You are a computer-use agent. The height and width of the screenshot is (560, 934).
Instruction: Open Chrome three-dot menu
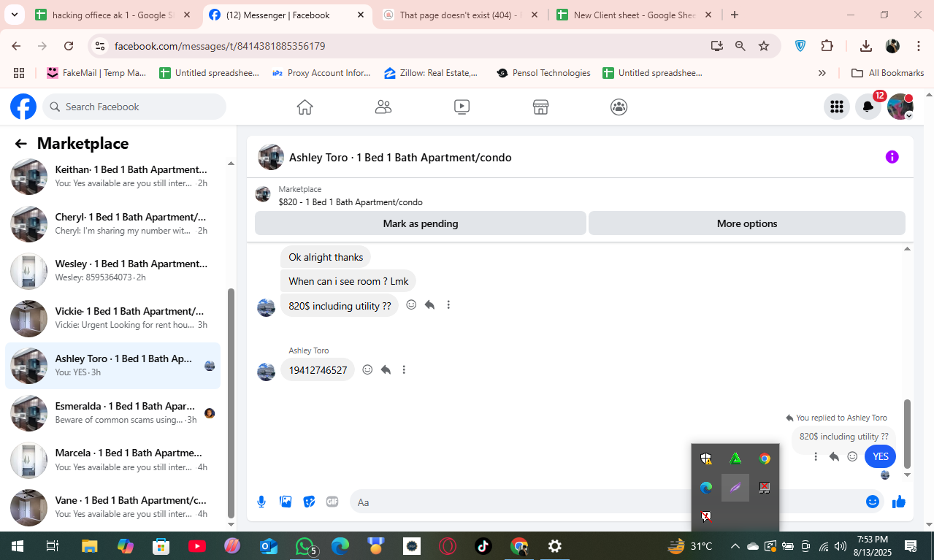(919, 46)
